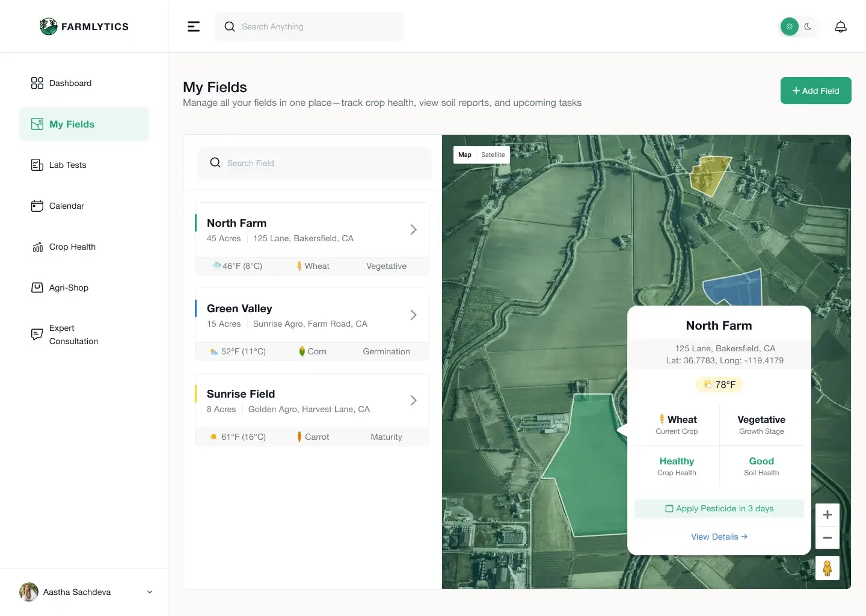Viewport: 866px width, 616px height.
Task: Switch map to Satellite view
Action: click(493, 155)
